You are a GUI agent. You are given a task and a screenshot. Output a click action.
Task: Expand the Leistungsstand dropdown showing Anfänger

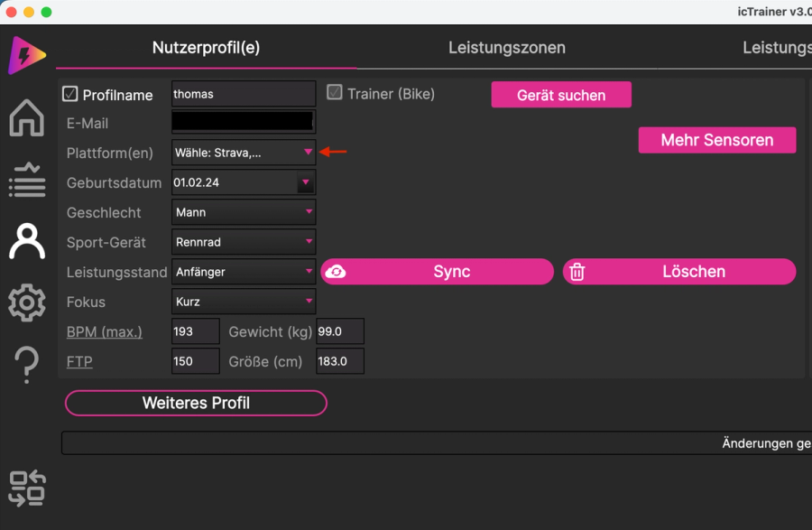[x=244, y=272]
